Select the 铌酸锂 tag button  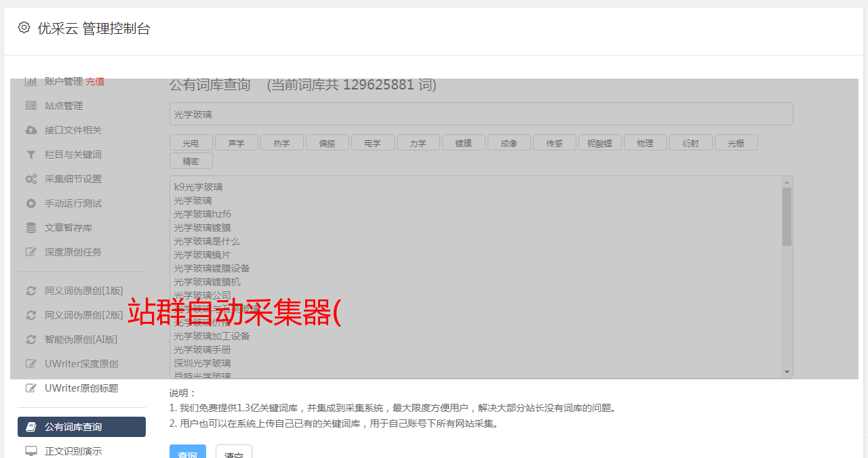600,142
